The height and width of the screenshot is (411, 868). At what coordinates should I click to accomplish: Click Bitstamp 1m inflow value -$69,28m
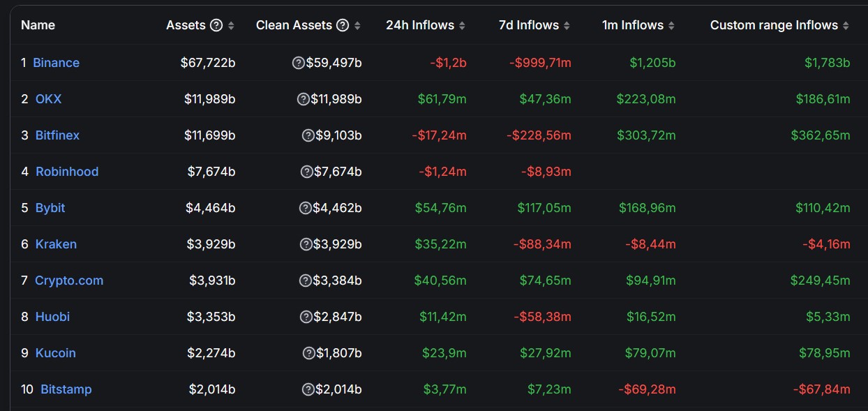pos(648,389)
